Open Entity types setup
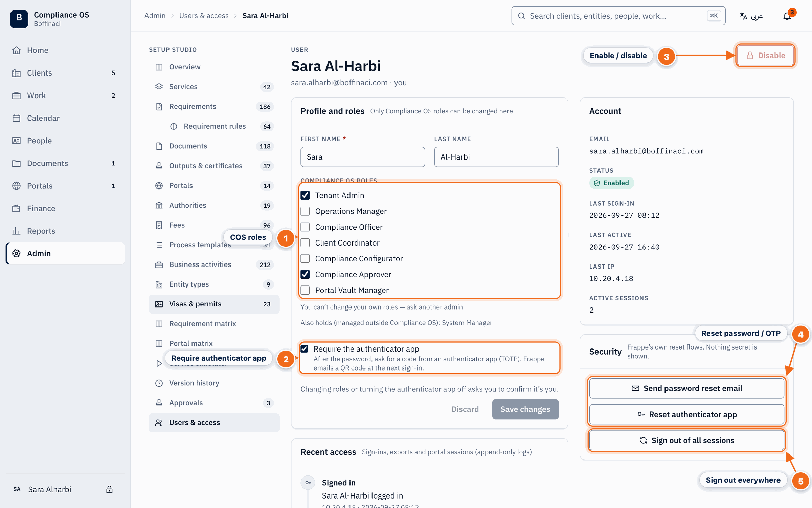The image size is (812, 508). [214, 284]
